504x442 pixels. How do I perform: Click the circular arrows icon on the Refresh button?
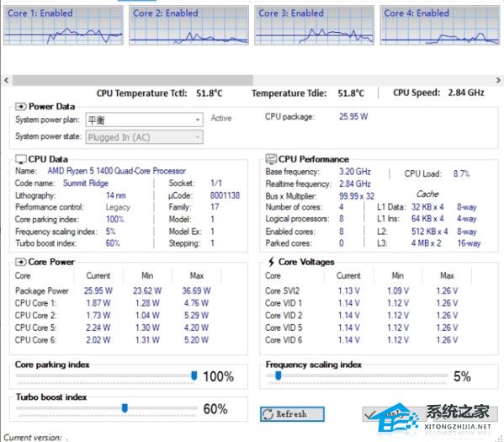pyautogui.click(x=268, y=414)
